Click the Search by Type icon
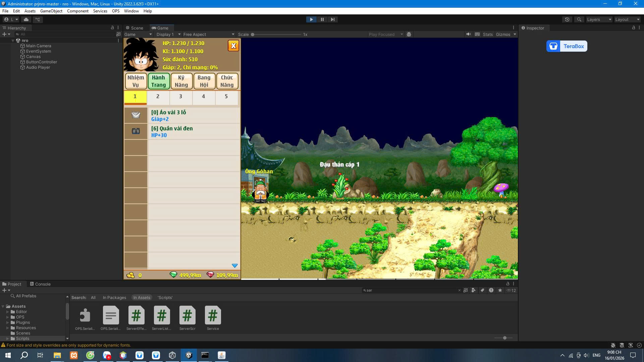 tap(473, 290)
